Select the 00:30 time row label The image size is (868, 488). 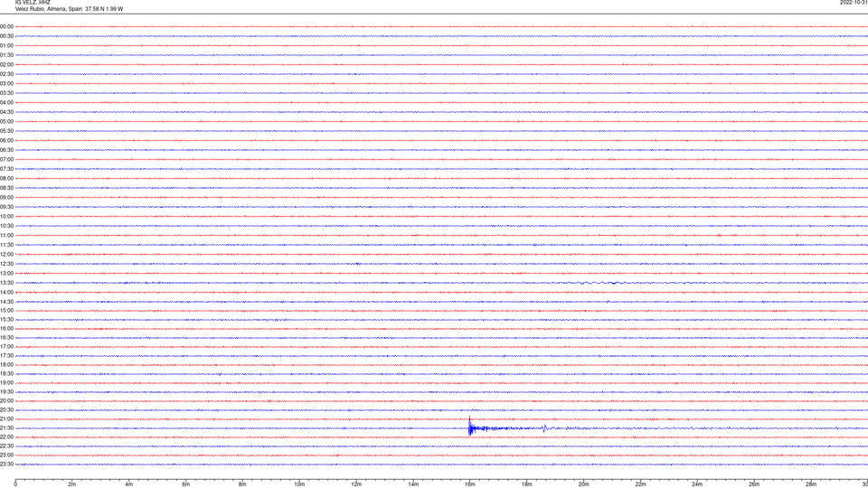pyautogui.click(x=6, y=36)
